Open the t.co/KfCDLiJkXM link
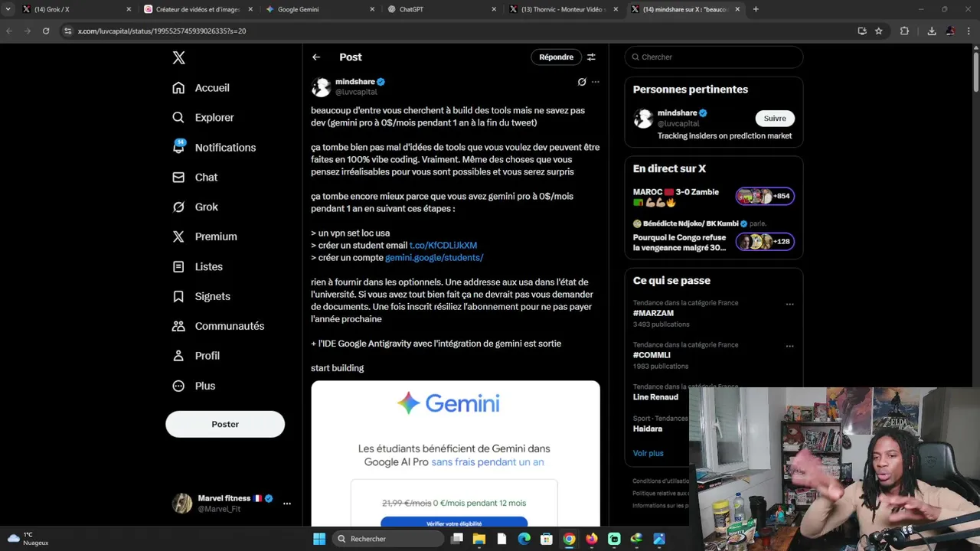 pos(443,246)
